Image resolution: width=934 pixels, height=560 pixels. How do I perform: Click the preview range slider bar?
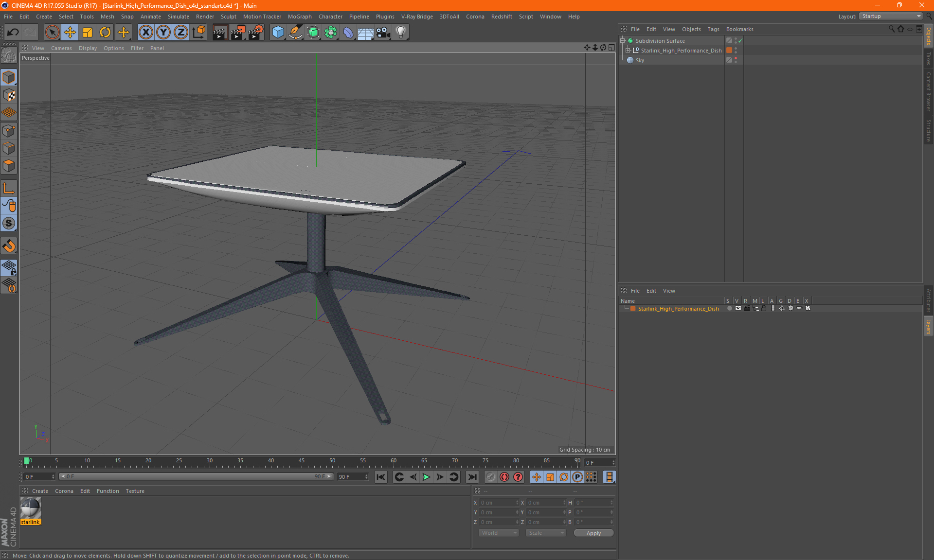point(196,476)
